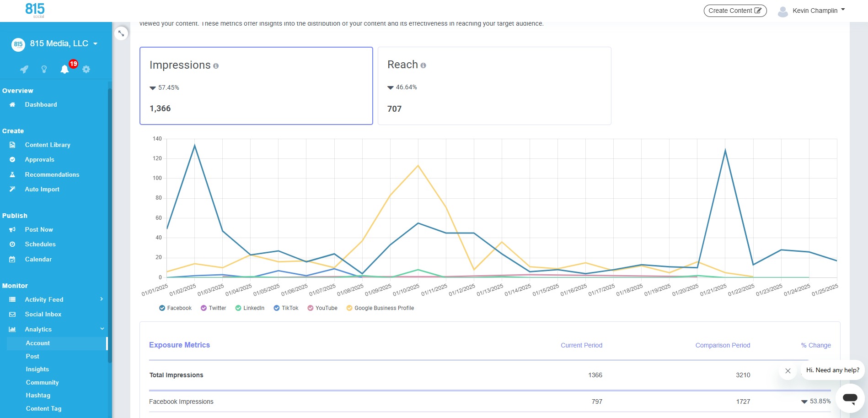The image size is (868, 418).
Task: Open the Social Inbox
Action: 43,315
